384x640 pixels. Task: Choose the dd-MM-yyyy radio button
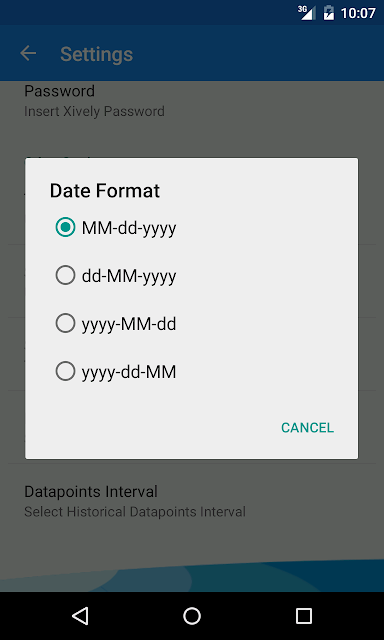point(65,276)
